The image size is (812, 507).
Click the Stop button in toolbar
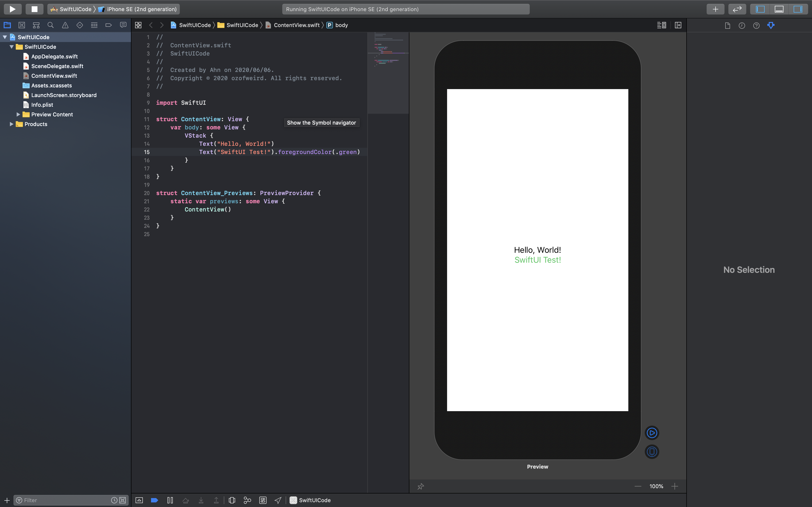(x=34, y=9)
